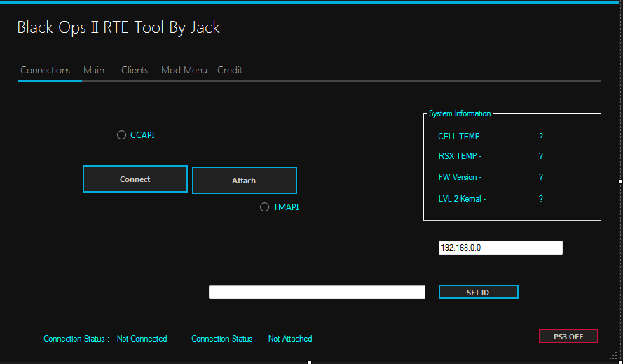
Task: Click the SET ID button
Action: pos(479,292)
